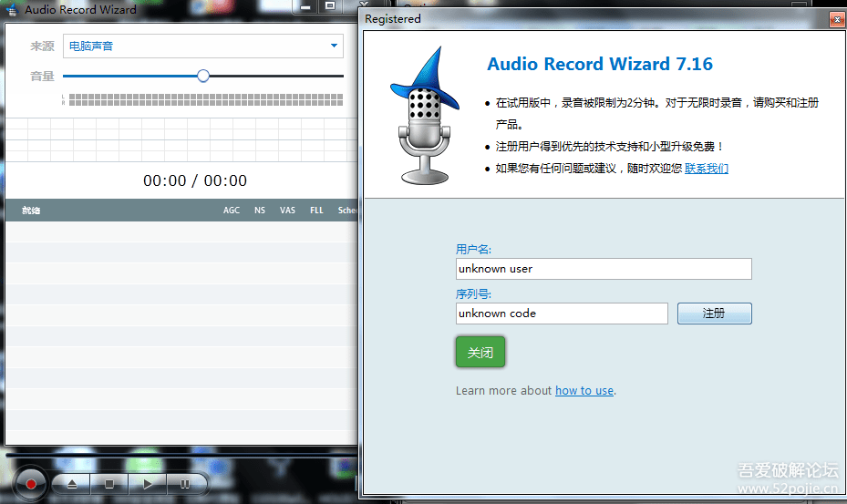The height and width of the screenshot is (504, 847).
Task: Click the 注册 register button
Action: click(714, 314)
